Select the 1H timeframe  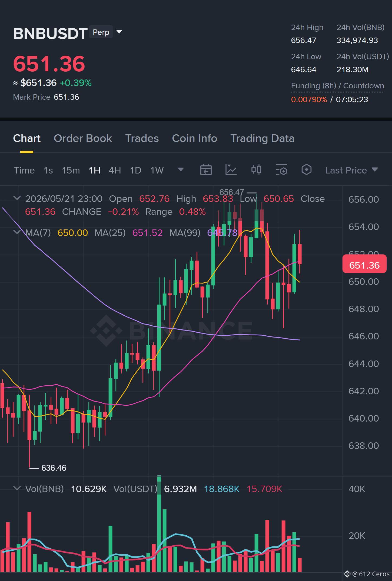click(x=95, y=170)
